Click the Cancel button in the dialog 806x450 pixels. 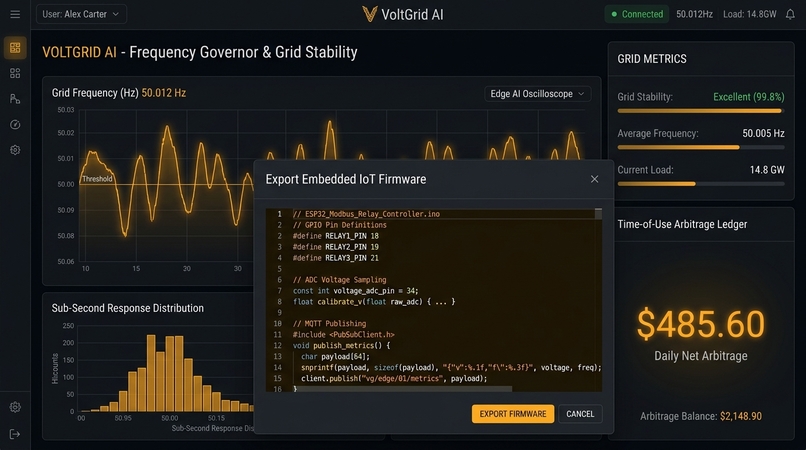(580, 414)
